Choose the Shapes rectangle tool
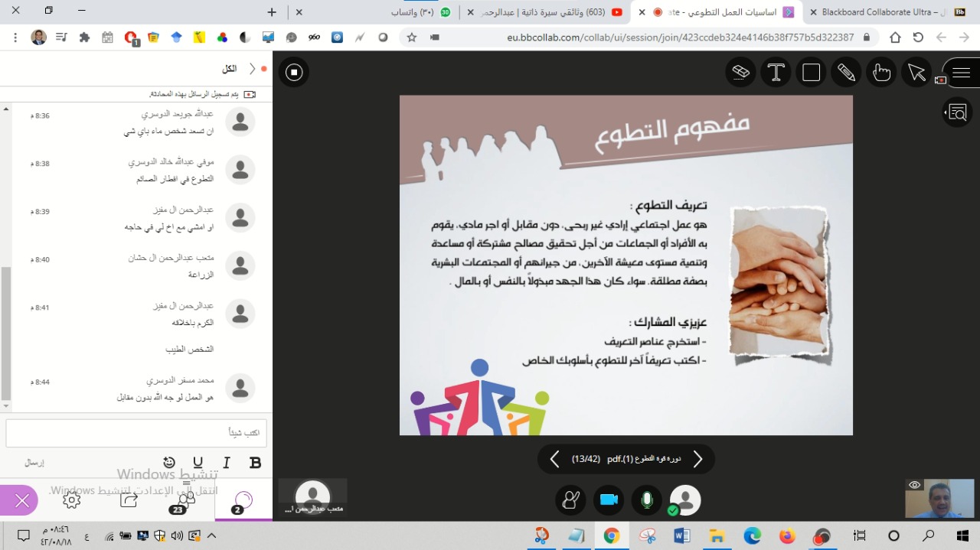The height and width of the screenshot is (550, 980). coord(811,73)
